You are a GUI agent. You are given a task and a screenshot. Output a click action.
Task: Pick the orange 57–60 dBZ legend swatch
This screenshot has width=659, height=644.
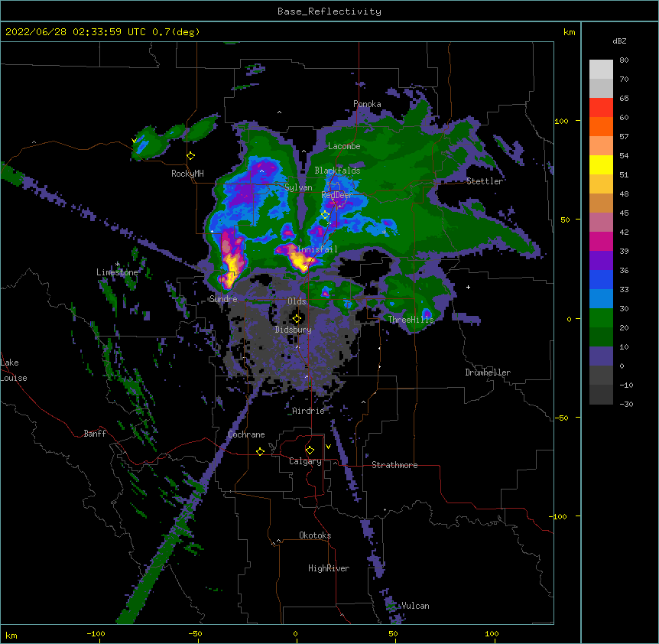pos(601,126)
